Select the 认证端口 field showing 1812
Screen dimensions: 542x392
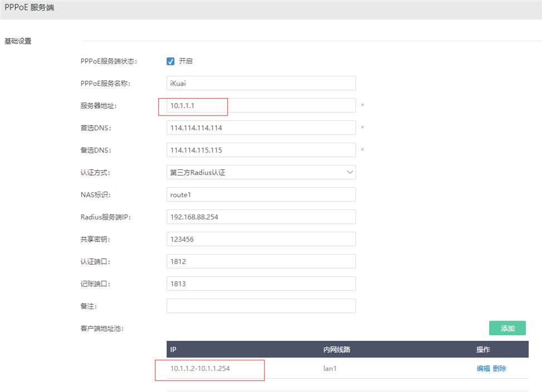[x=261, y=261]
